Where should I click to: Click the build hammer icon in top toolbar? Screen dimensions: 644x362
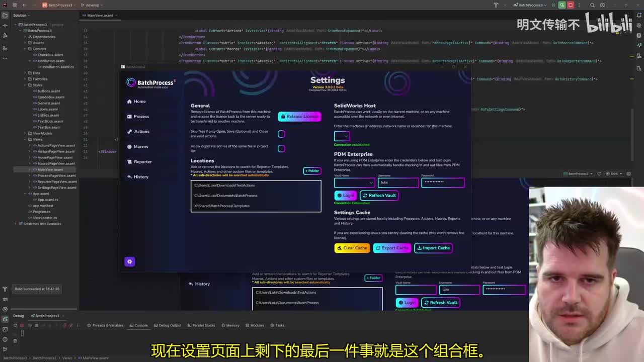click(x=496, y=5)
